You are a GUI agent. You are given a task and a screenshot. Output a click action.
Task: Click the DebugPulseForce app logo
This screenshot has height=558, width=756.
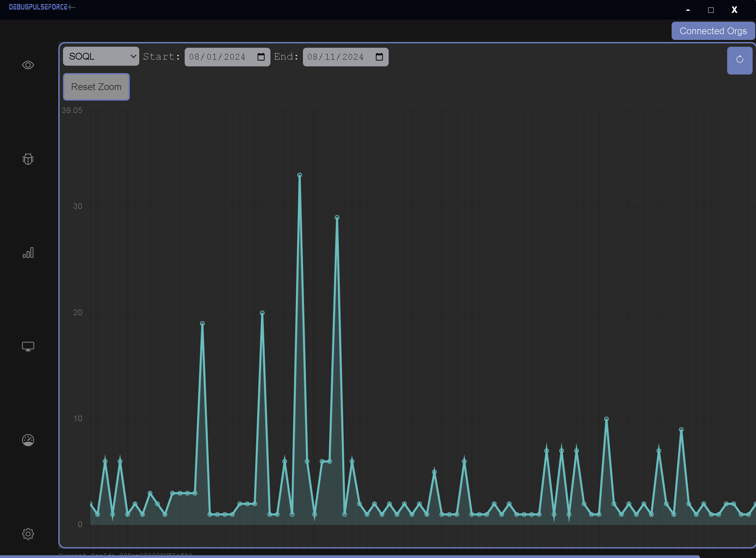[42, 7]
